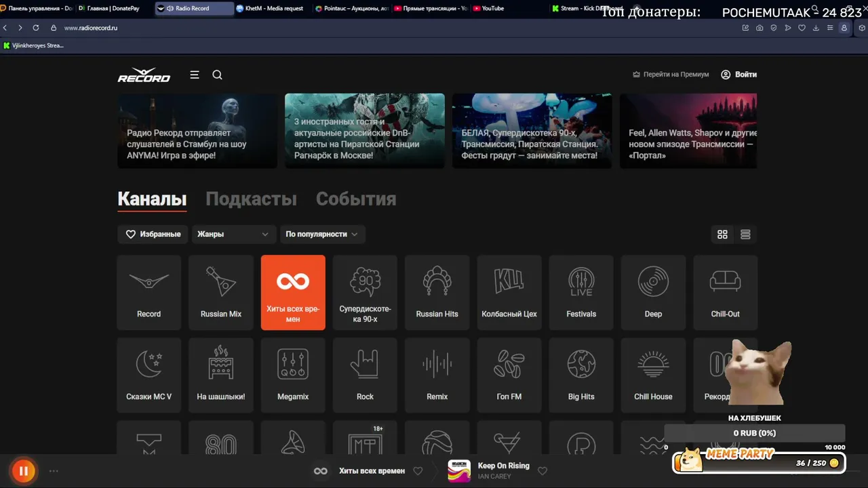
Task: Open the Пиратская Станция Рагнарёк news card
Action: (365, 131)
